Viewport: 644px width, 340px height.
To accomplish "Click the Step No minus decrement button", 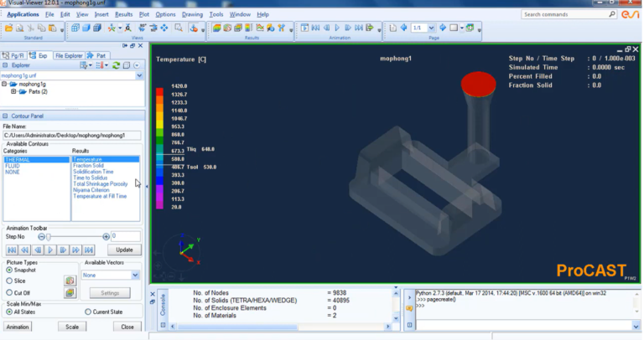I will 41,237.
